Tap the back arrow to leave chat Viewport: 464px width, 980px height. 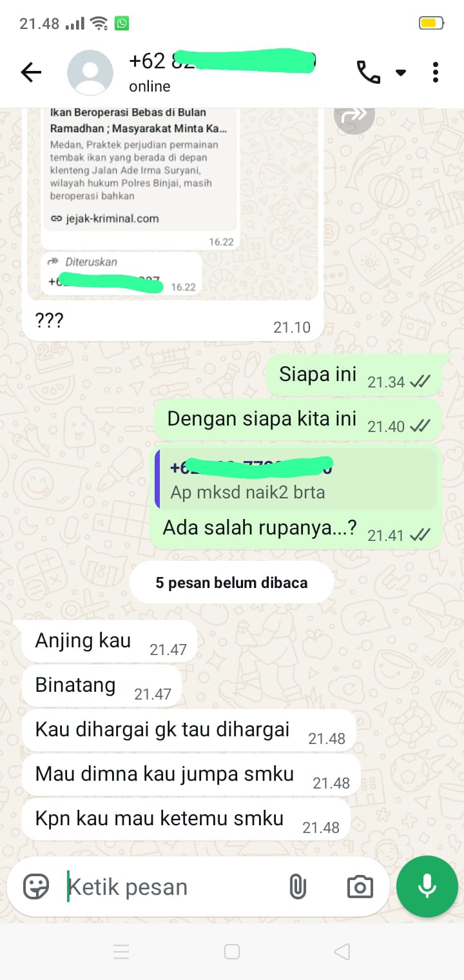click(x=31, y=73)
